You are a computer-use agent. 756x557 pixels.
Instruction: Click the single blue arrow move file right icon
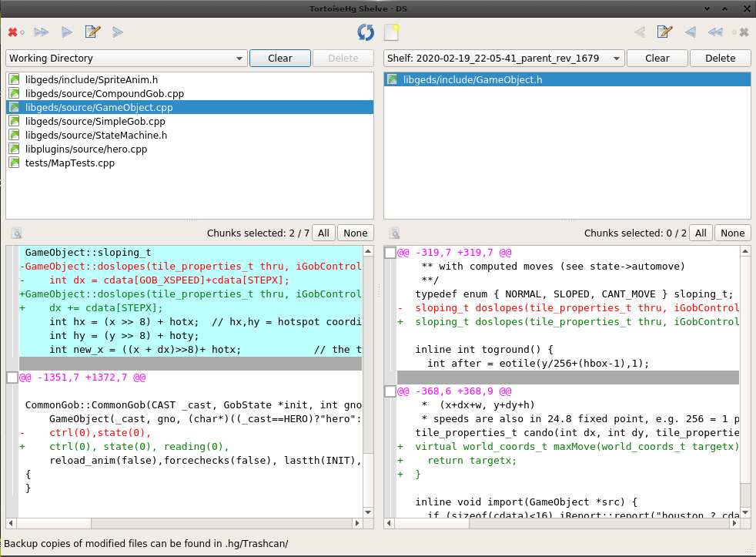click(x=67, y=32)
